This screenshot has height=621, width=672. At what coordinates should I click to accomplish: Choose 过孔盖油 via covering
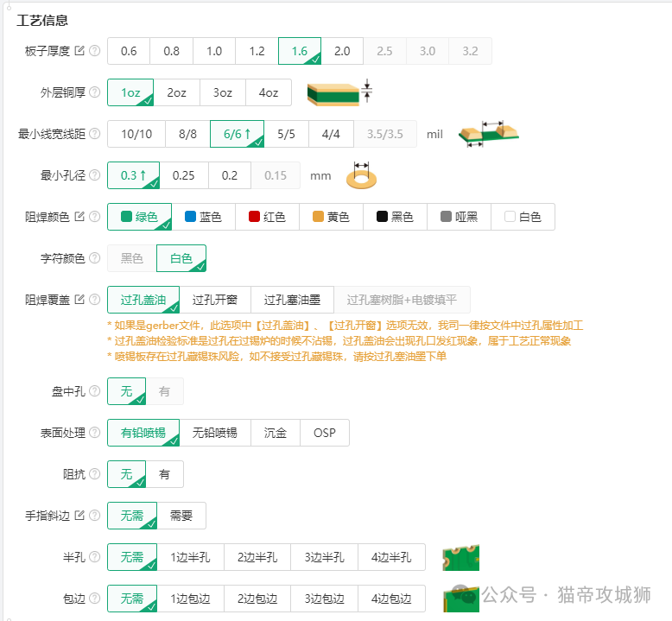[143, 300]
